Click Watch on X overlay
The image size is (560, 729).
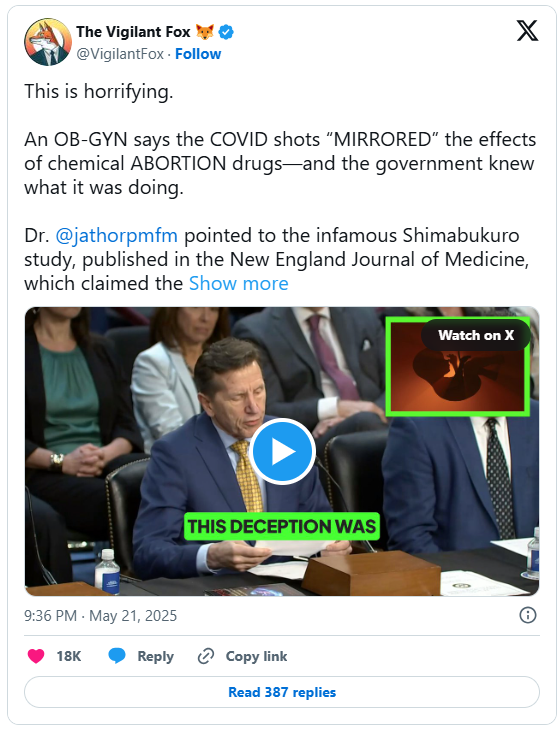click(476, 335)
